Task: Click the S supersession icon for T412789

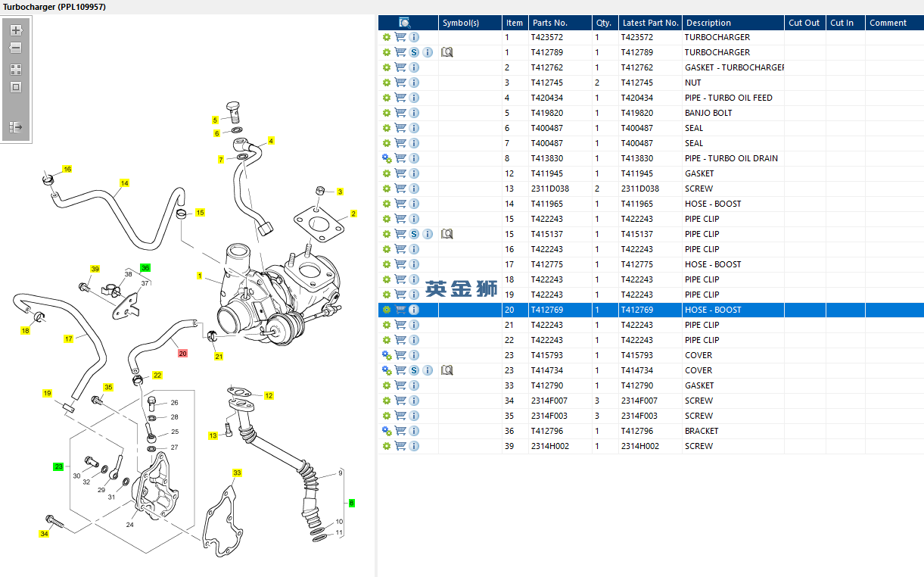Action: pyautogui.click(x=414, y=52)
